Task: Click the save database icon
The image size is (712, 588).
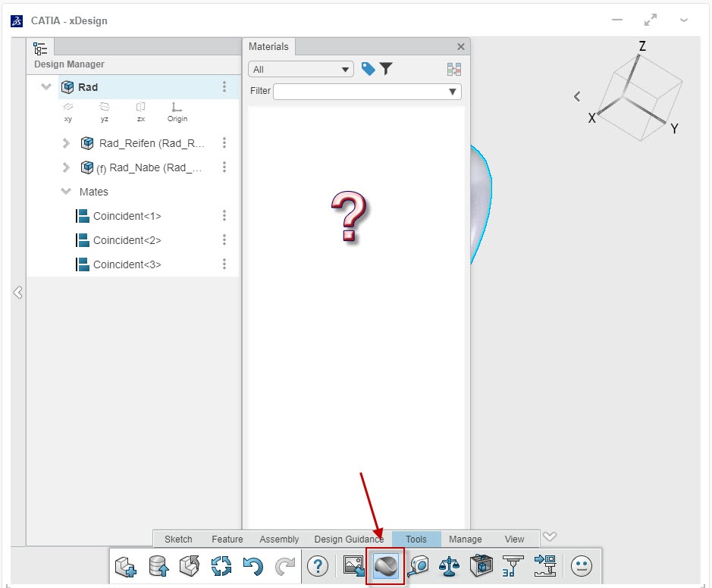Action: tap(158, 567)
